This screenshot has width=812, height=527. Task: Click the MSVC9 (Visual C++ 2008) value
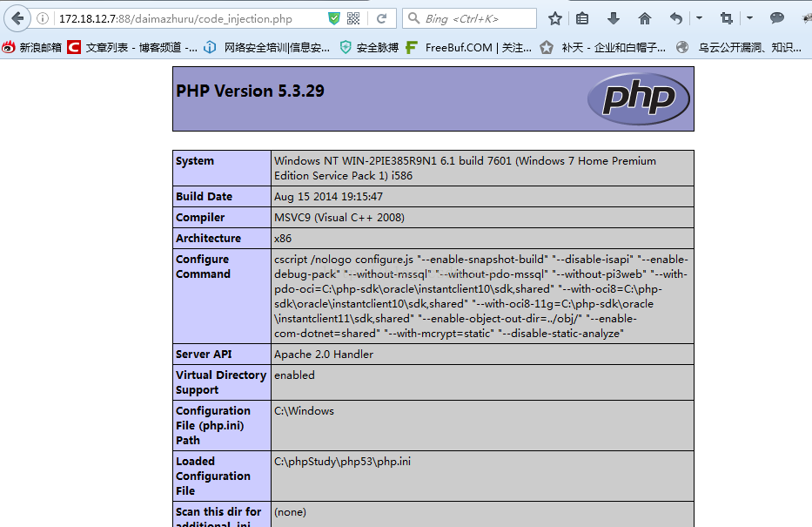pos(339,217)
